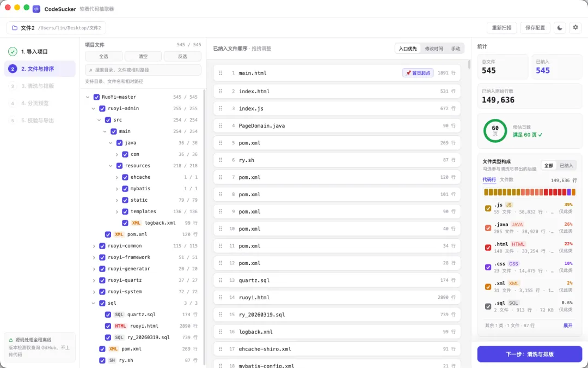The height and width of the screenshot is (368, 588).
Task: Select 入口优先 sort mode
Action: click(x=408, y=49)
